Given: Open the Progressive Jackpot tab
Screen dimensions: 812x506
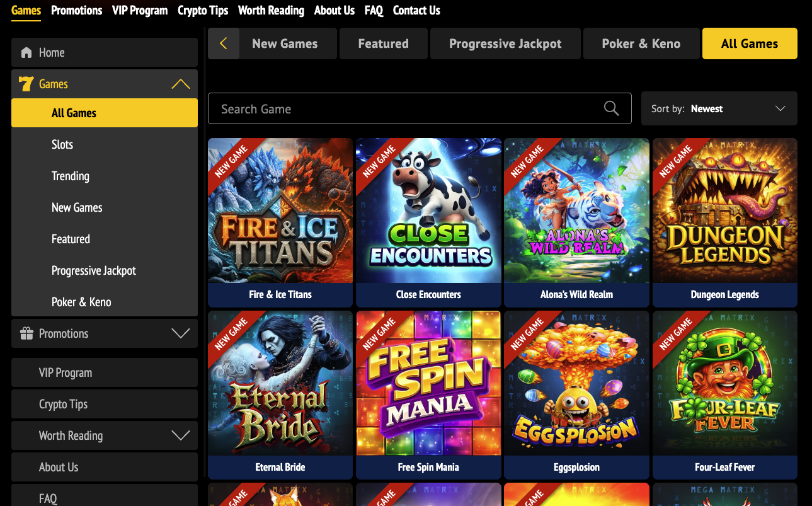Looking at the screenshot, I should pos(505,43).
